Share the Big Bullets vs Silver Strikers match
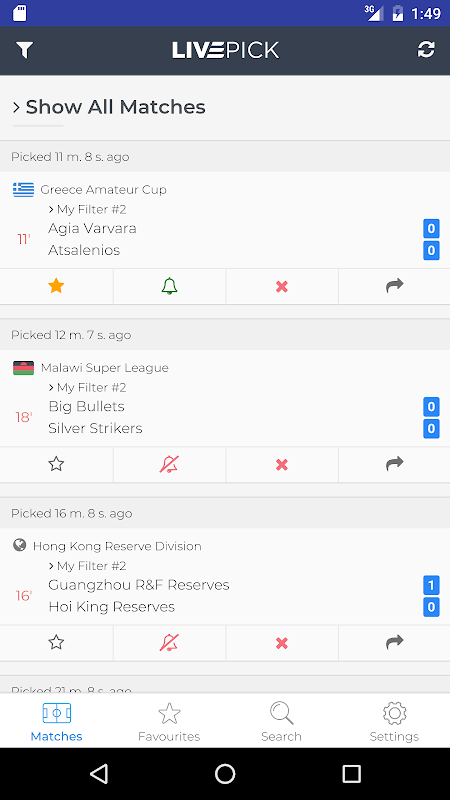 (394, 464)
